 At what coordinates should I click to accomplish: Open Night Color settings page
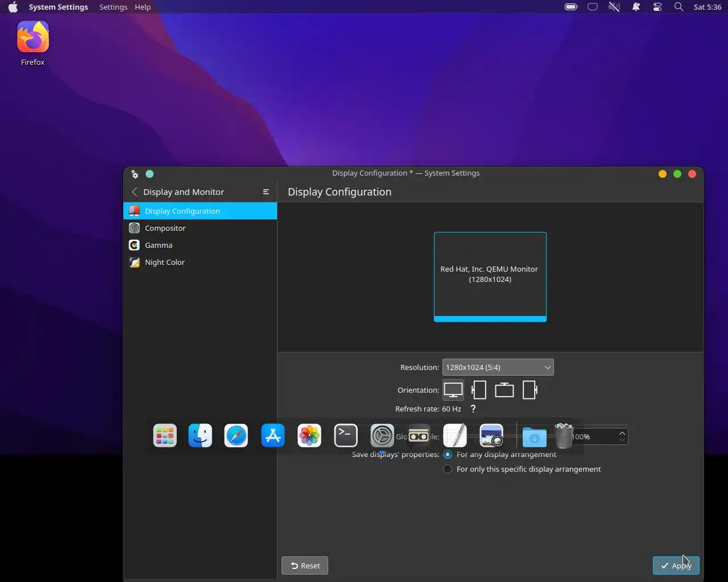tap(200, 262)
